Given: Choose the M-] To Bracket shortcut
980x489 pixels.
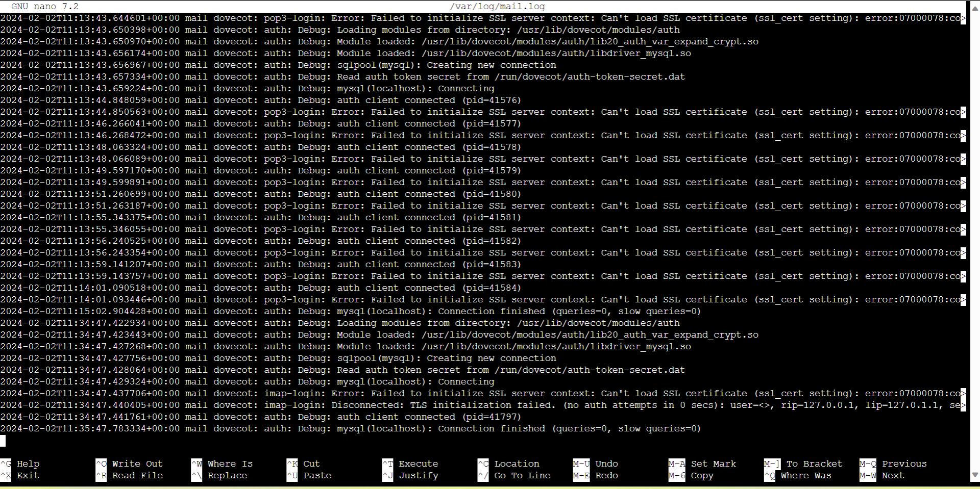Looking at the screenshot, I should click(x=803, y=464).
